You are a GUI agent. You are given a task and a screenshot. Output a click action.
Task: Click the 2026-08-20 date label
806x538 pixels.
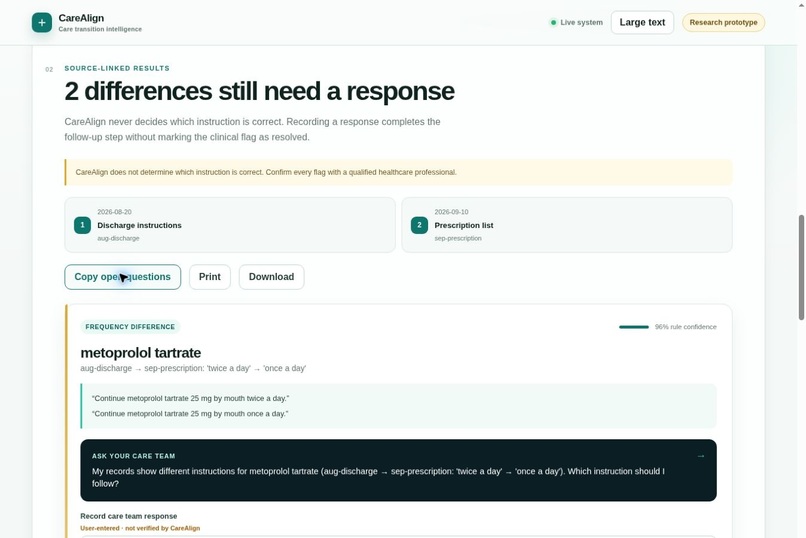pyautogui.click(x=114, y=212)
